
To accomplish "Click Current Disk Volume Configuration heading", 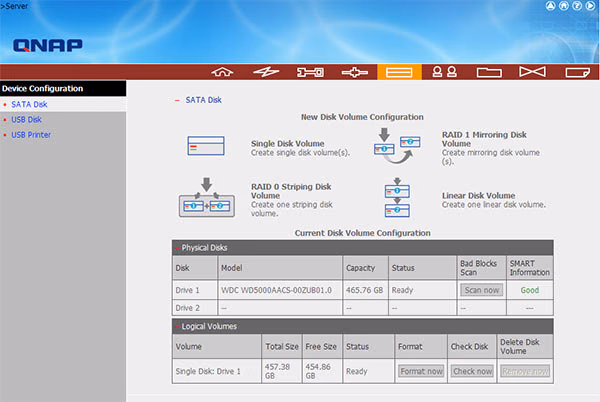I will pos(362,233).
